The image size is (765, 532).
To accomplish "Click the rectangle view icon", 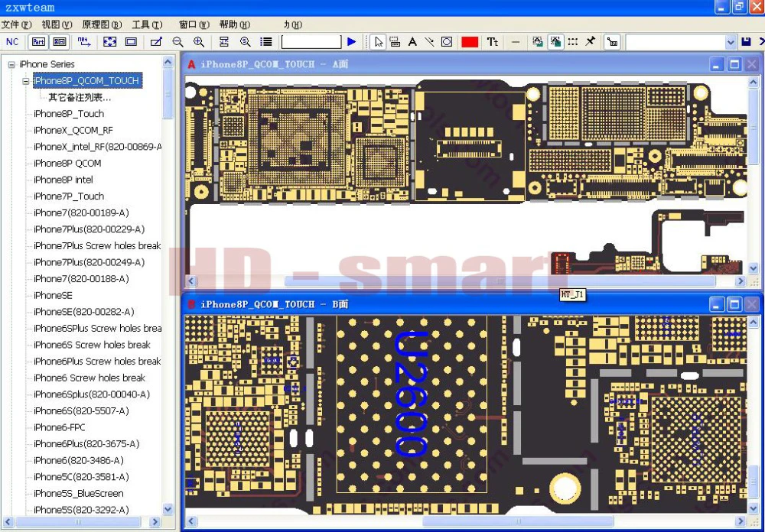I will 132,42.
